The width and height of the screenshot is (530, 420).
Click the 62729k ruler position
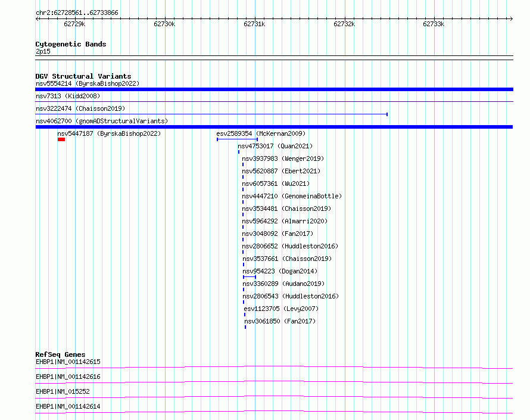[74, 24]
